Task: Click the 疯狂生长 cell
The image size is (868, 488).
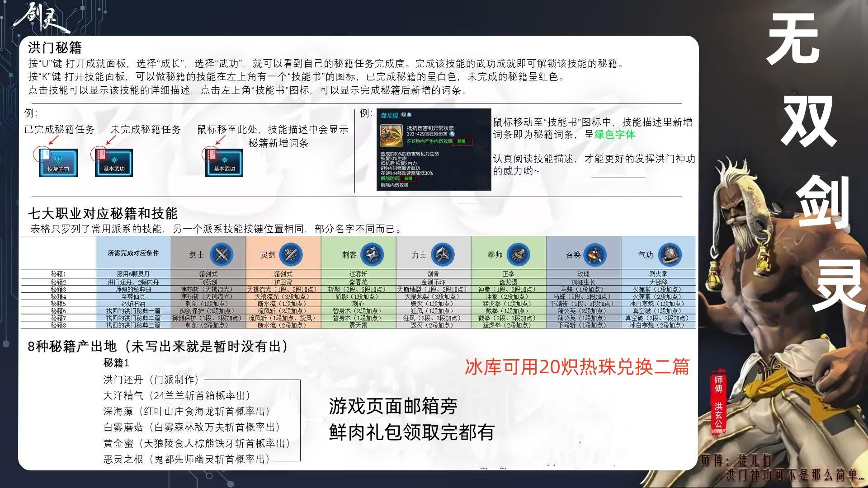Action: click(584, 282)
